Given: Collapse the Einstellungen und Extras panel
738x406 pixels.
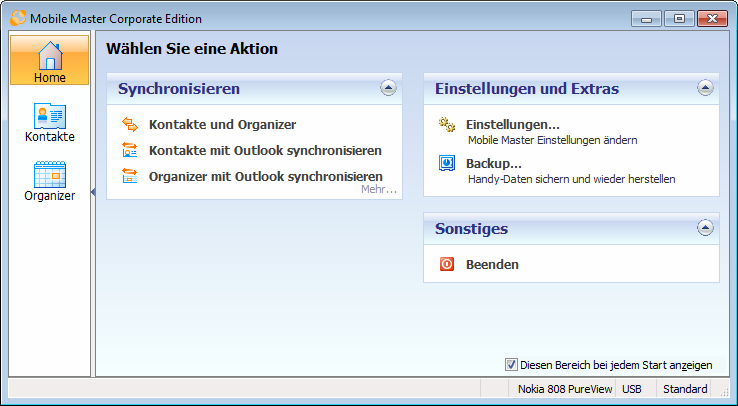Looking at the screenshot, I should pyautogui.click(x=705, y=88).
